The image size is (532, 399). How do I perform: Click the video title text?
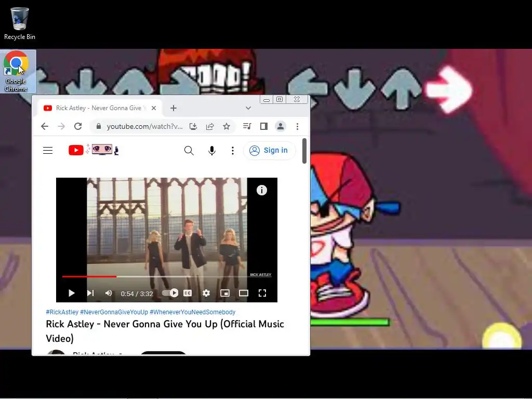(x=165, y=331)
